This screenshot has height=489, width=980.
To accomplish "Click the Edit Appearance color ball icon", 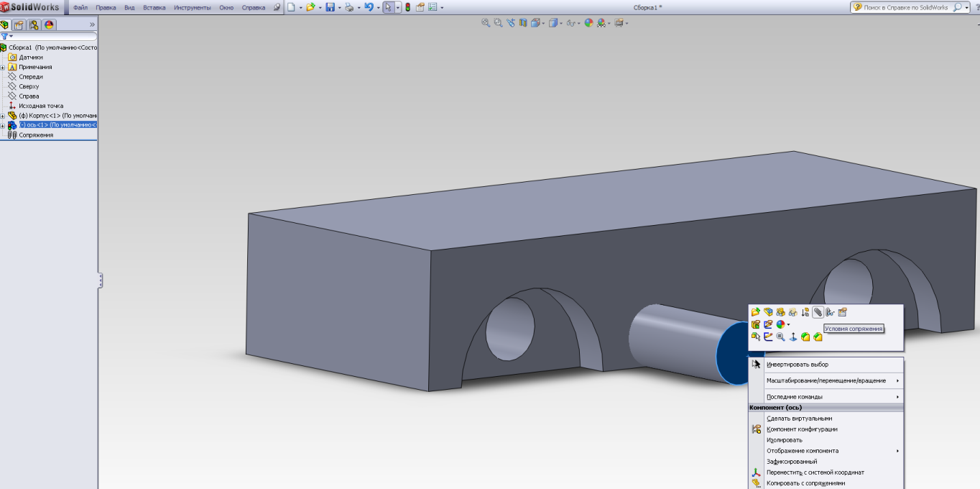I will pos(588,23).
